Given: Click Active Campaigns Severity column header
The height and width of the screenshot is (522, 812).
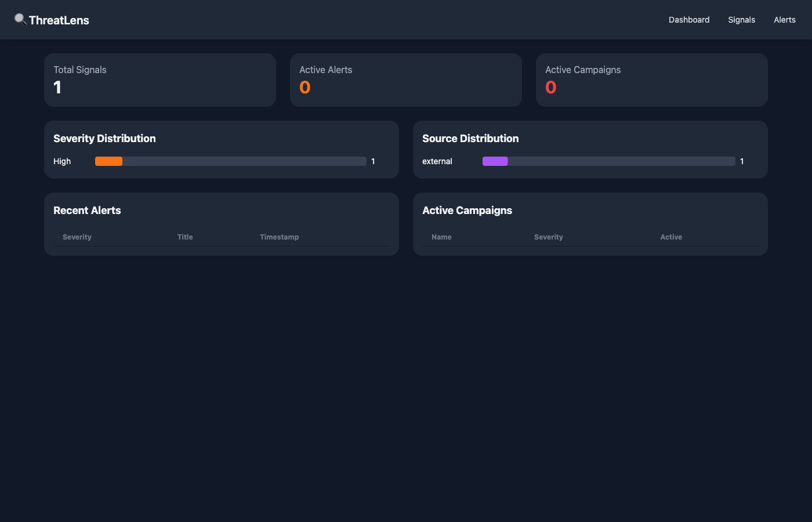Looking at the screenshot, I should [549, 237].
